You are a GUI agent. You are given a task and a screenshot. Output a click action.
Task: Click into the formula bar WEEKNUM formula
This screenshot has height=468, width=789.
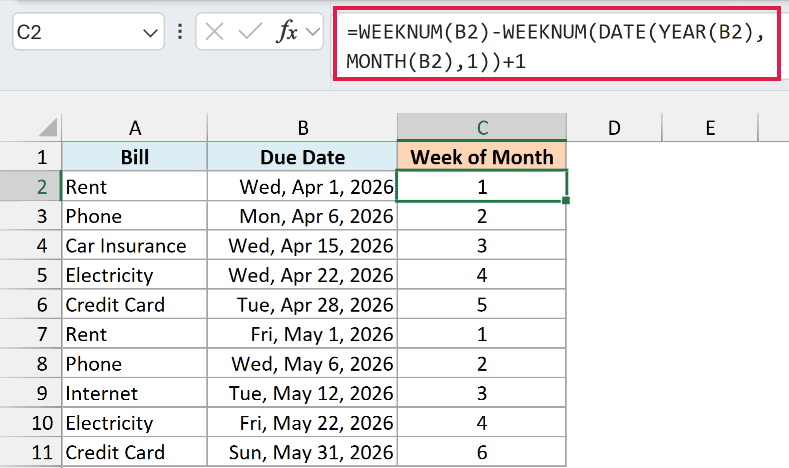pyautogui.click(x=557, y=46)
